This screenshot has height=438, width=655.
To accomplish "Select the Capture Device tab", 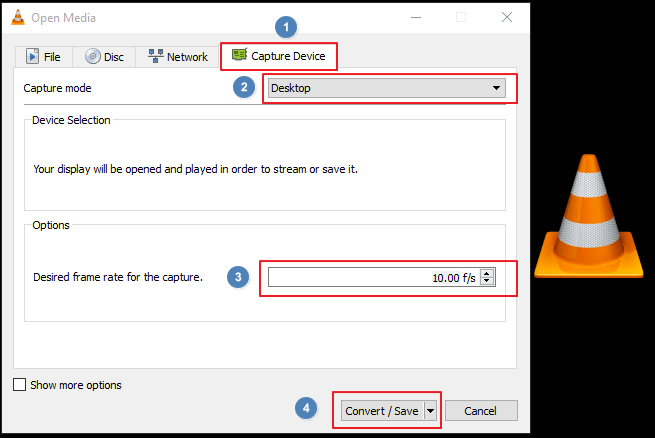I will point(279,56).
